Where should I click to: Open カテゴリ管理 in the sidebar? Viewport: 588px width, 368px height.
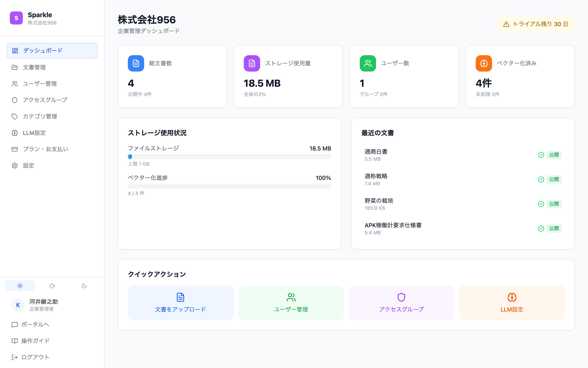52,116
